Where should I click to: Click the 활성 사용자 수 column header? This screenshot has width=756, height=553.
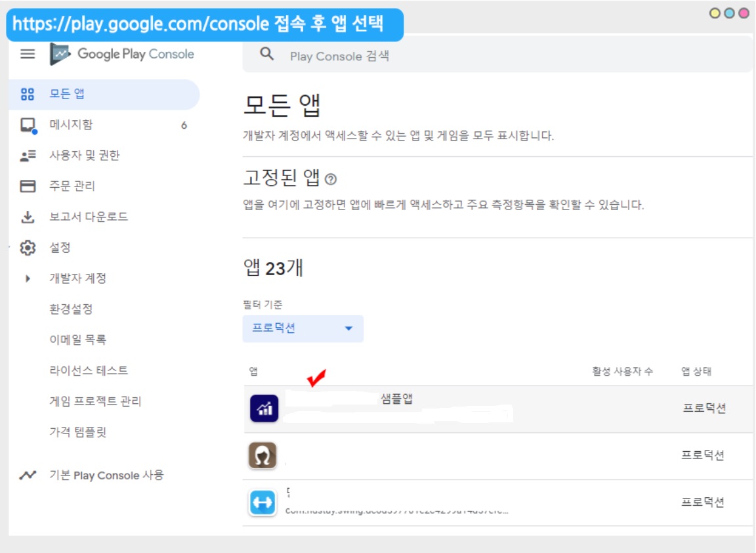pyautogui.click(x=622, y=371)
